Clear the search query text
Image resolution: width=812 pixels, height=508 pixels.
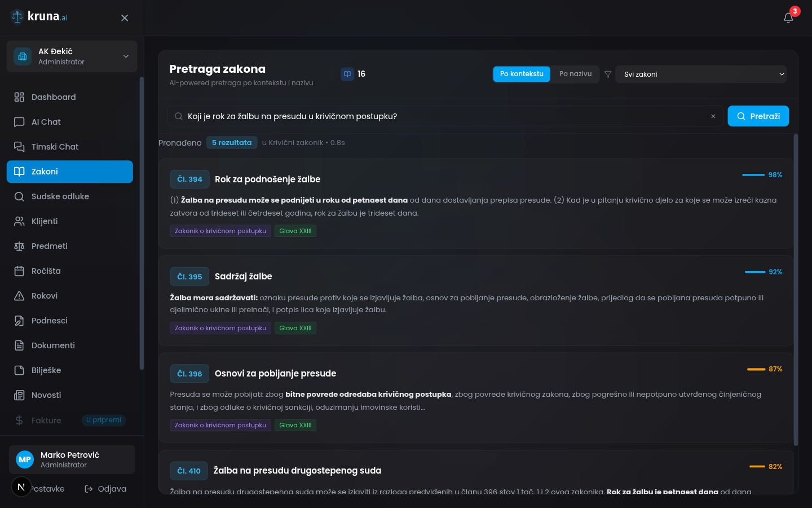pyautogui.click(x=713, y=116)
